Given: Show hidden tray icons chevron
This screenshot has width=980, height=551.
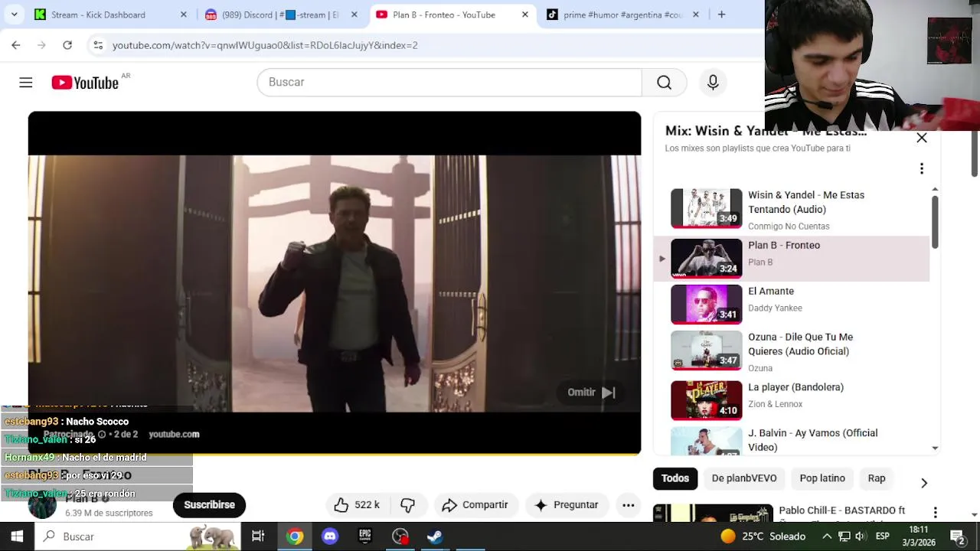Looking at the screenshot, I should coord(827,536).
